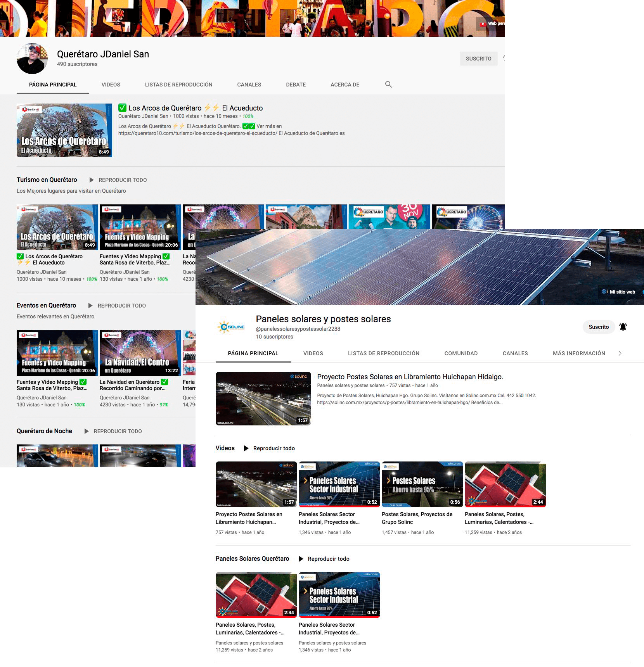Open the solinc.com.mx link in featured description

click(393, 403)
